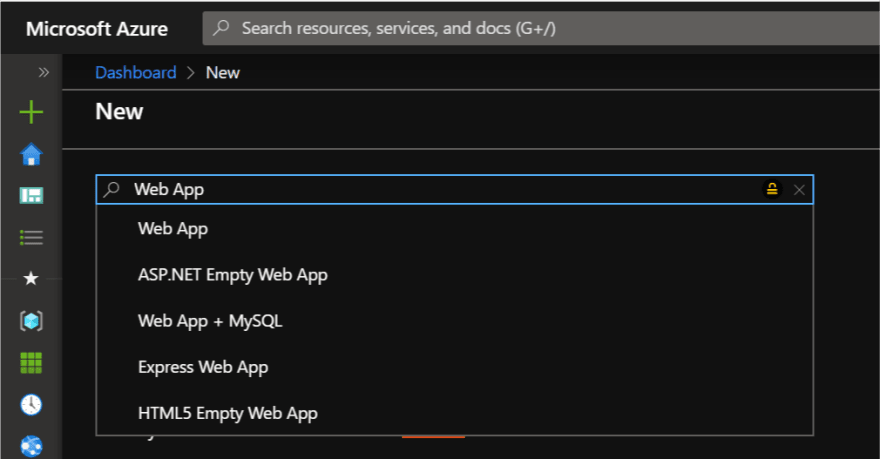Open Resource groups cube icon
The width and height of the screenshot is (880, 459).
pos(31,321)
